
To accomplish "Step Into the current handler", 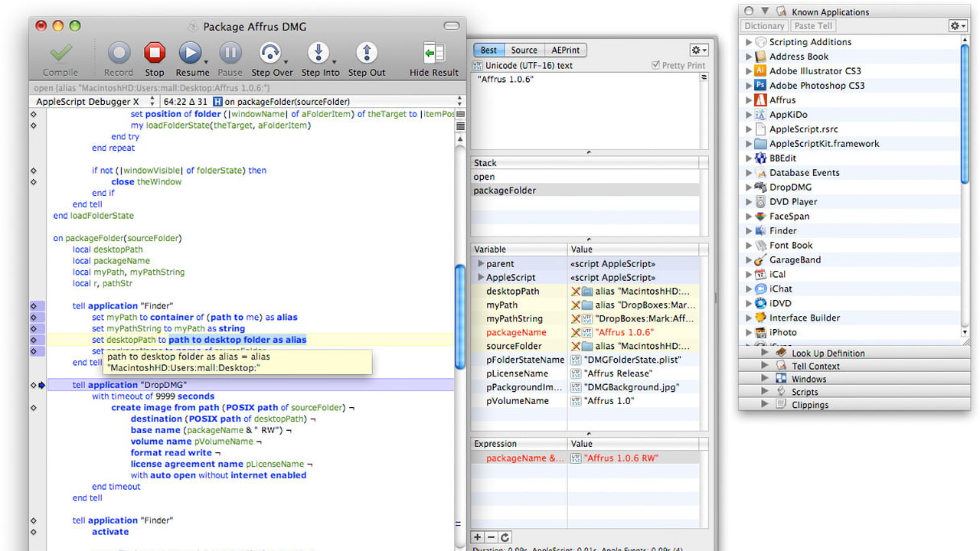I will [318, 53].
